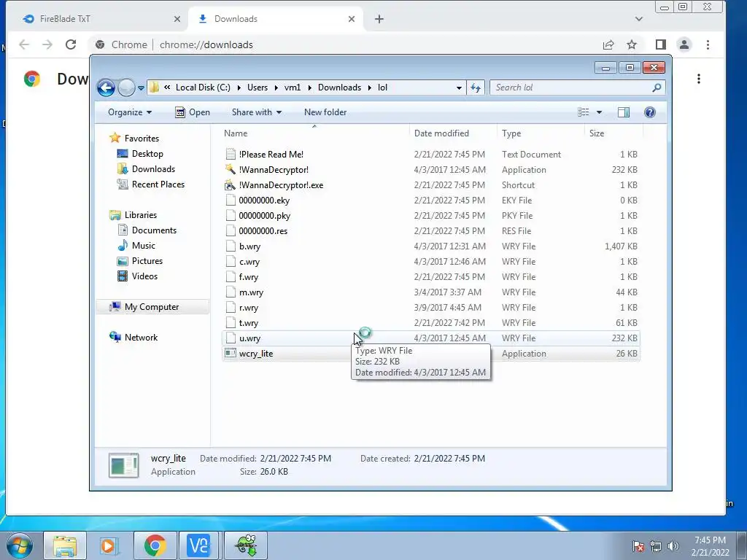Reload the Chrome page

71,44
